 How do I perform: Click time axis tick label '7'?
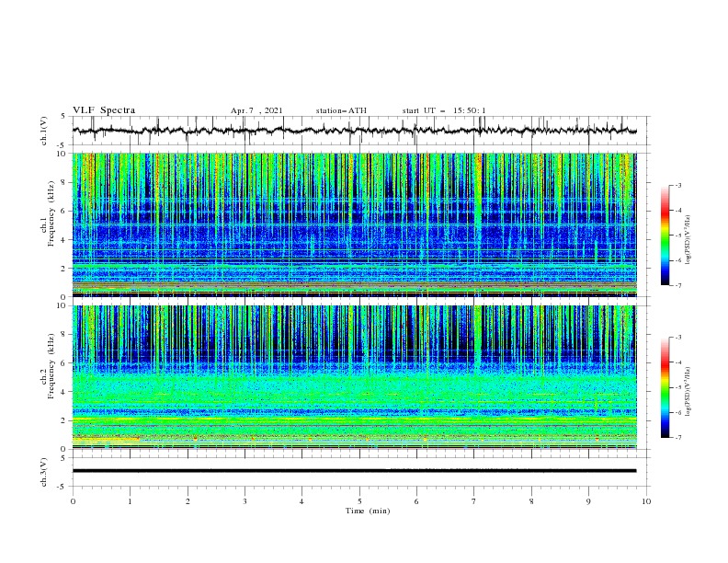coord(474,501)
